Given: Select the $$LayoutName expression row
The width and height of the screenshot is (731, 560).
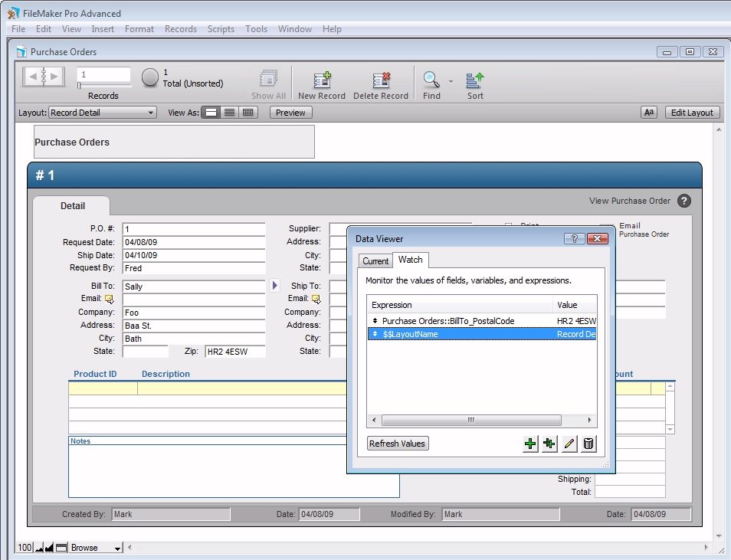Looking at the screenshot, I should point(482,334).
